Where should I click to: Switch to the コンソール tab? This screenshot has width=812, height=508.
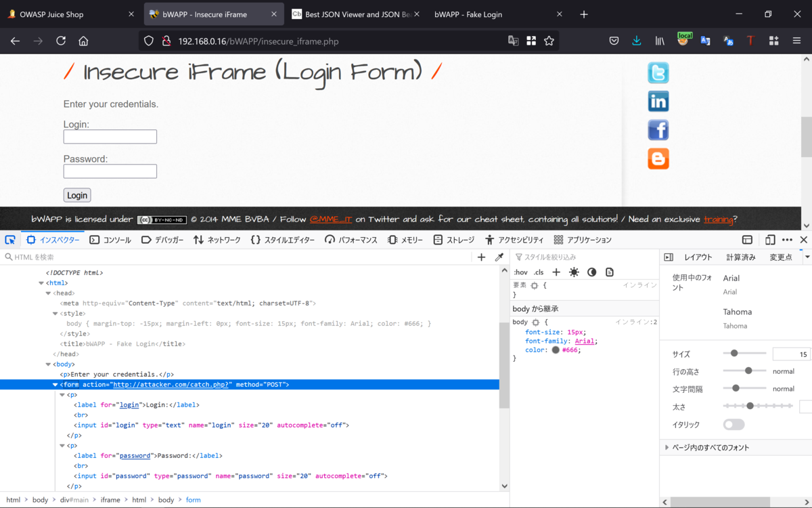110,240
